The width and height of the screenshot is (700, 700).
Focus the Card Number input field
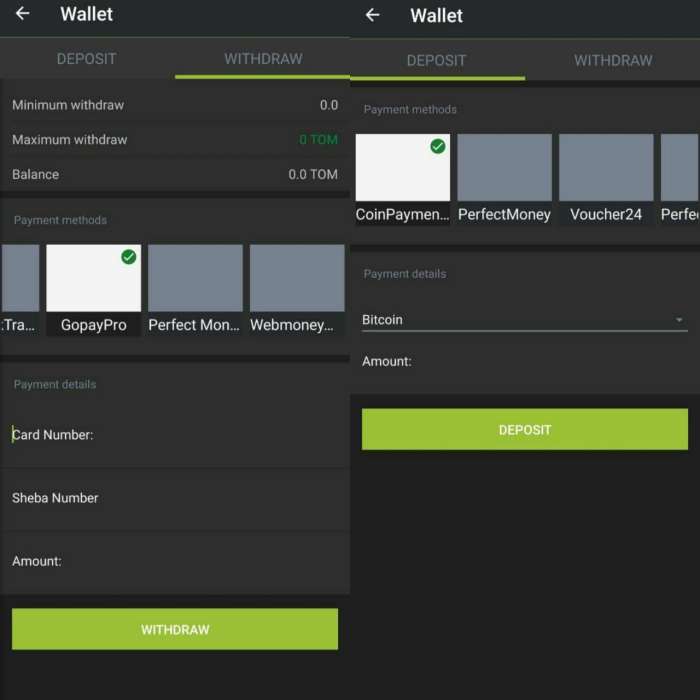click(x=175, y=435)
